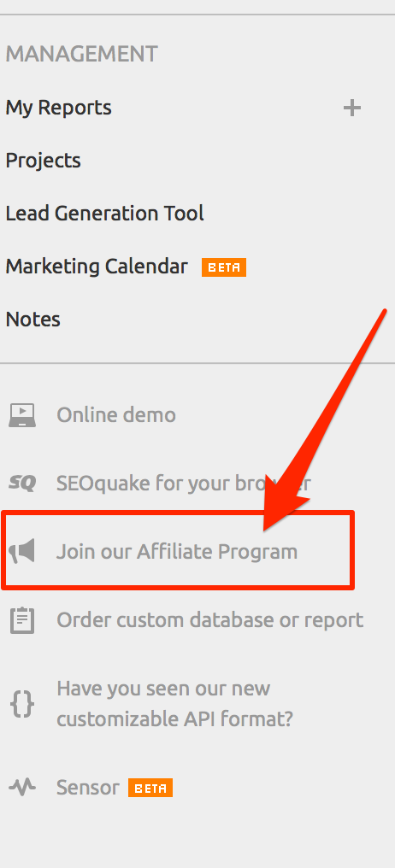Click the megaphone Affiliate Program icon
Screen dimensions: 395x868
point(22,551)
